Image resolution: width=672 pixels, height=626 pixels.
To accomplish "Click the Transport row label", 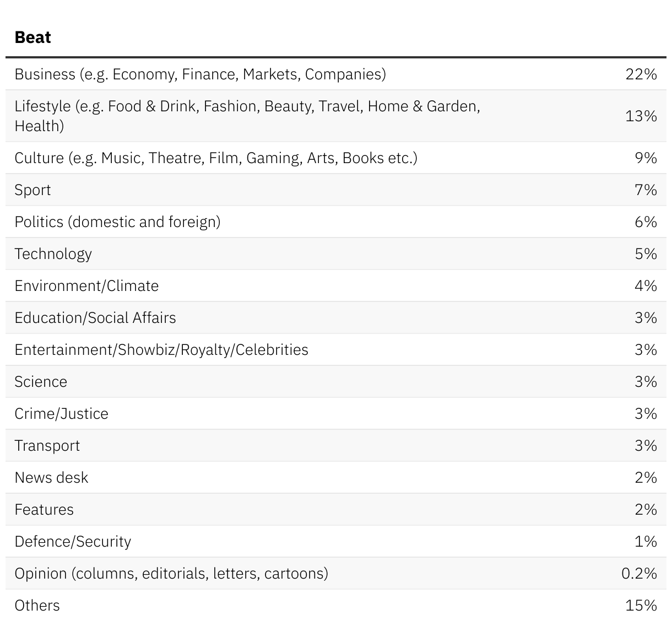I will (47, 446).
